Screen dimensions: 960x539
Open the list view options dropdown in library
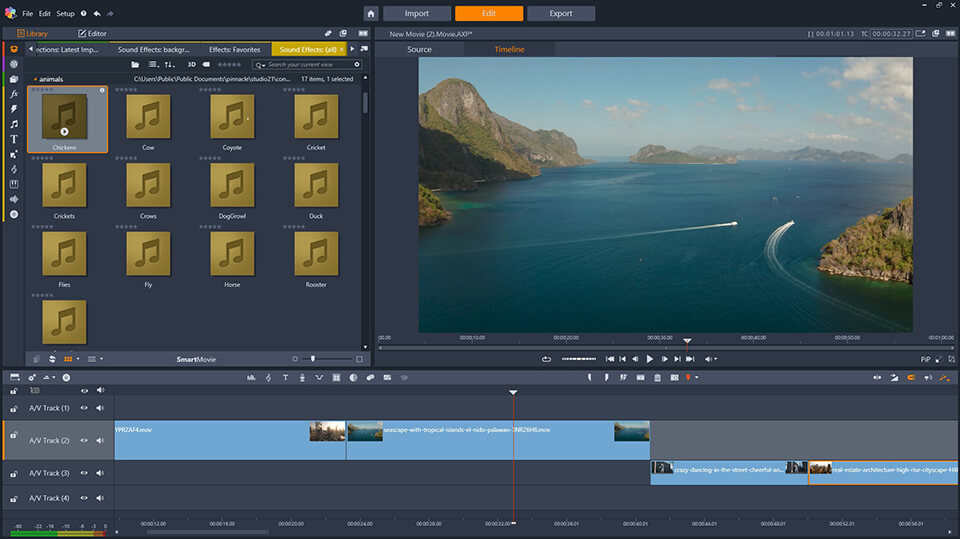[153, 64]
